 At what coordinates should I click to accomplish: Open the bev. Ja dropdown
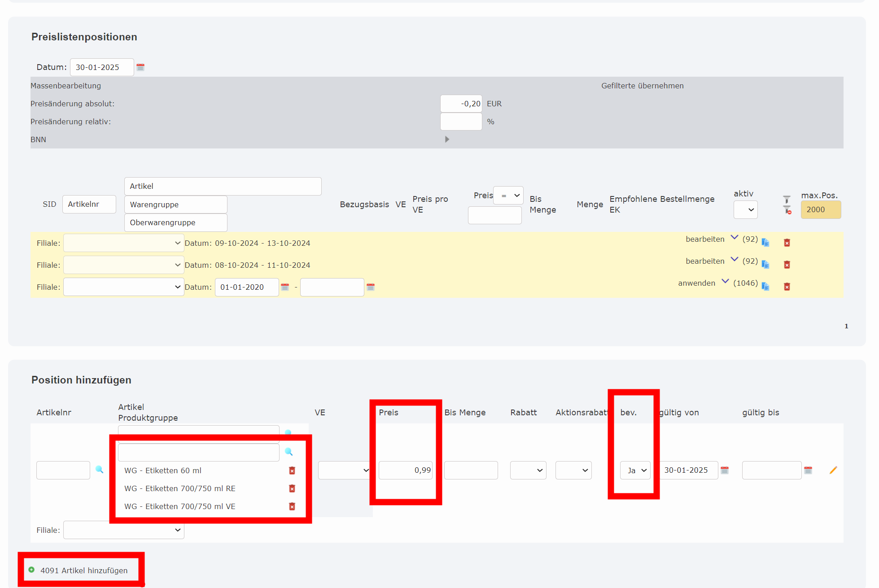tap(635, 470)
